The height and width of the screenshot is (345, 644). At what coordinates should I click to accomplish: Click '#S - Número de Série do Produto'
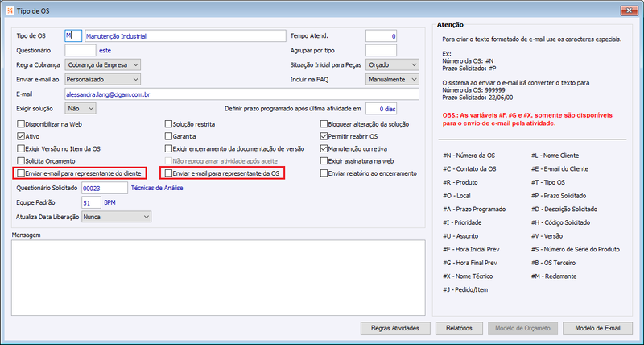576,249
